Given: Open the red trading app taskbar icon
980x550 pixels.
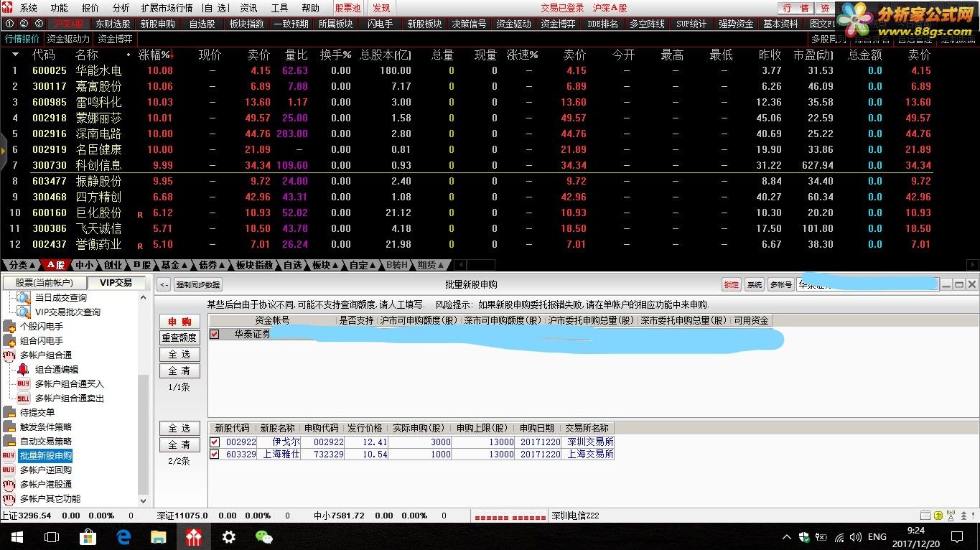Looking at the screenshot, I should click(194, 536).
